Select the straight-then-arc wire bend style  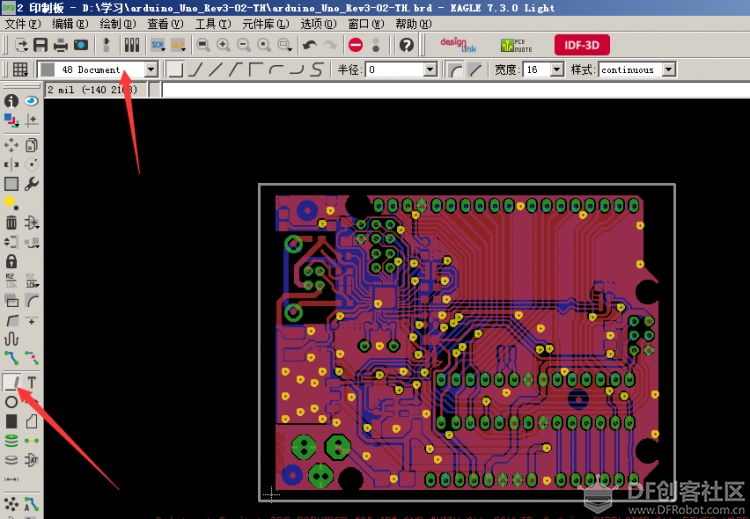tap(297, 70)
